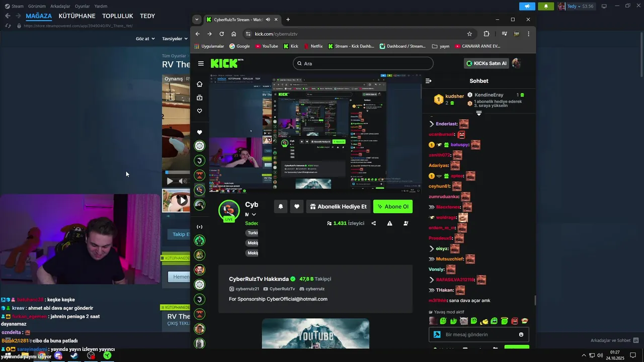Click KICKs Satın Al button
This screenshot has height=362, width=644.
[x=486, y=63]
